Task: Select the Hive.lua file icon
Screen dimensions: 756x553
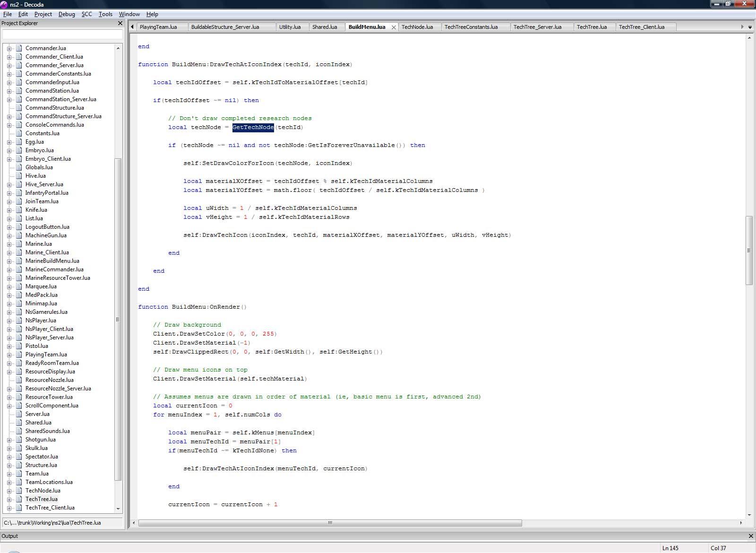Action: click(19, 176)
